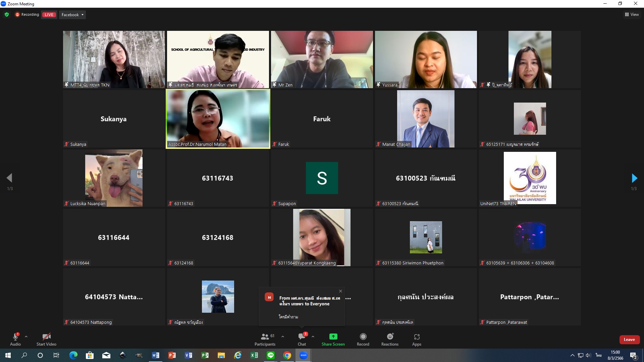This screenshot has width=644, height=362.
Task: Open Zoom from the Windows taskbar
Action: click(303, 355)
